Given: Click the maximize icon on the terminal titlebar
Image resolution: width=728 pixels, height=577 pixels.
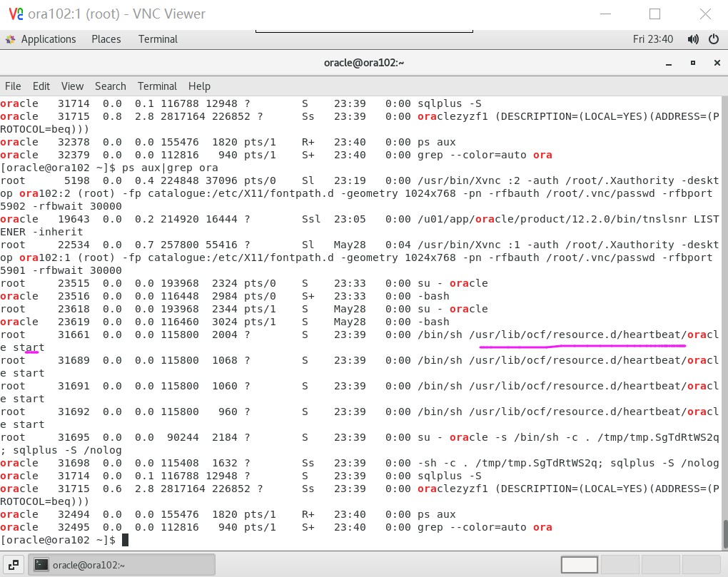Looking at the screenshot, I should tap(692, 63).
